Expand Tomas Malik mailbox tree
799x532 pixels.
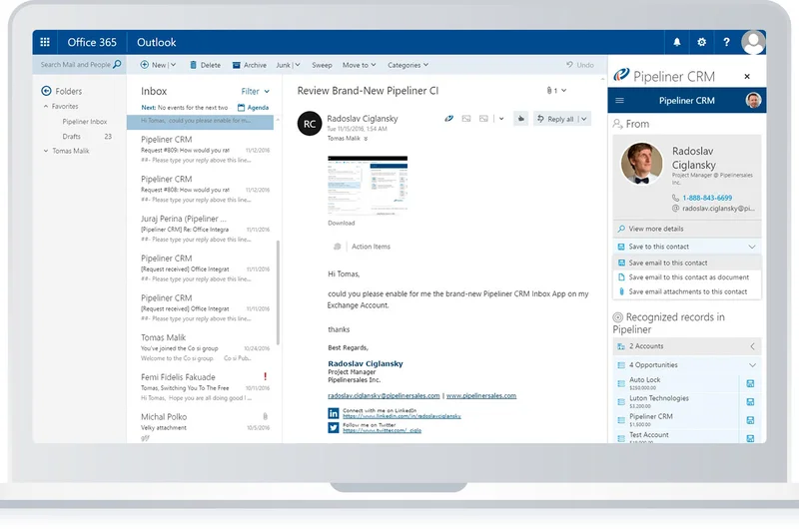pos(46,151)
